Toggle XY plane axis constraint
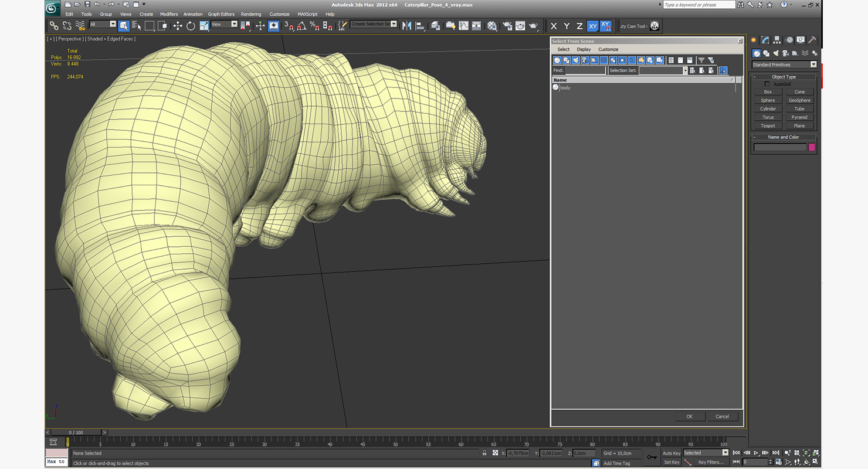Screen dimensions: 868x469 pyautogui.click(x=592, y=26)
